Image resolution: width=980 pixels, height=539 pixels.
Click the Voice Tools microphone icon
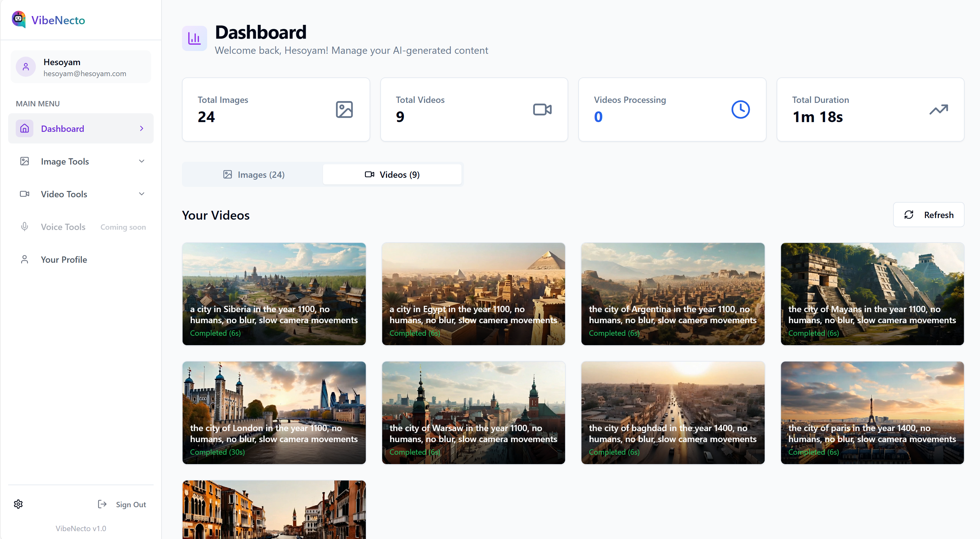[x=24, y=227]
